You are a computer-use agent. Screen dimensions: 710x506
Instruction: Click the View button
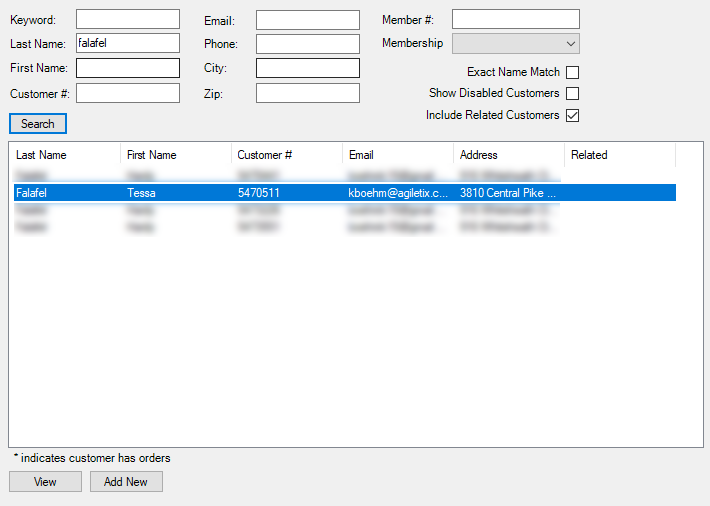45,482
